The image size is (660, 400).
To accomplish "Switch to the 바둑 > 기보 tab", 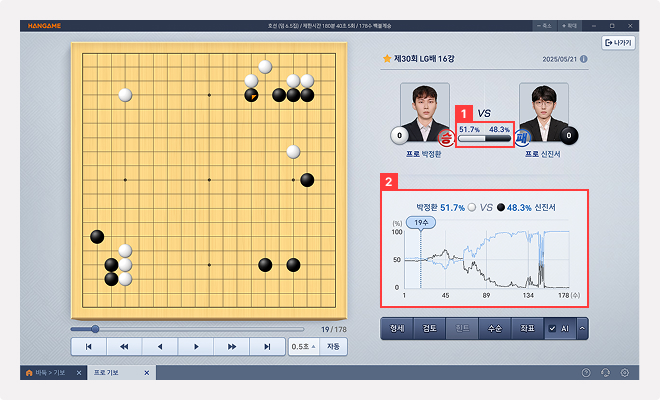I will (50, 373).
